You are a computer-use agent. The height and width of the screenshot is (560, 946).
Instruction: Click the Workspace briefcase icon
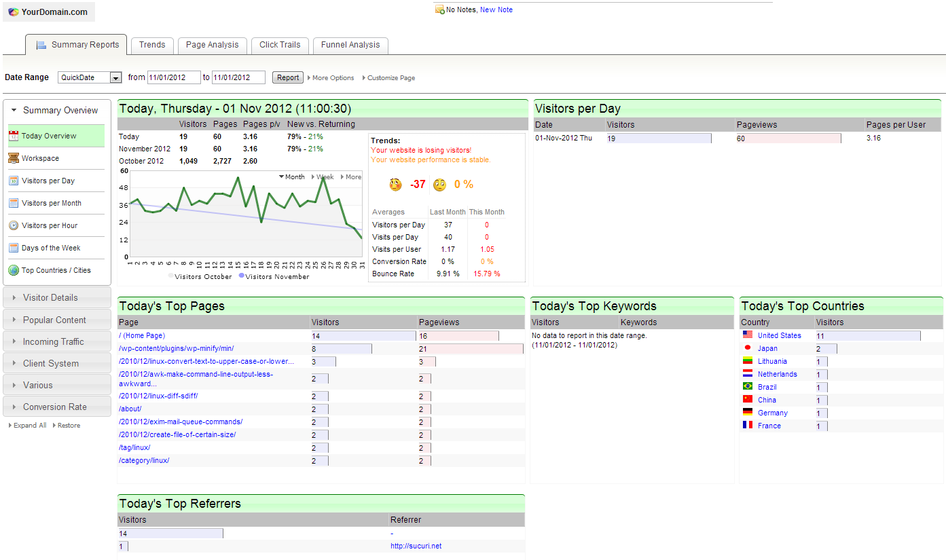[x=14, y=158]
